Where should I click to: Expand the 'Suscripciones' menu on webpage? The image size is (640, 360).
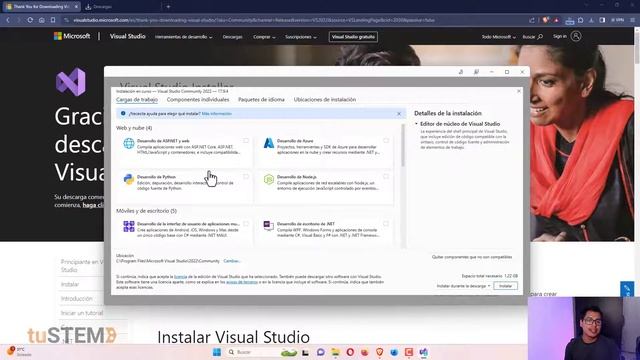coord(300,37)
